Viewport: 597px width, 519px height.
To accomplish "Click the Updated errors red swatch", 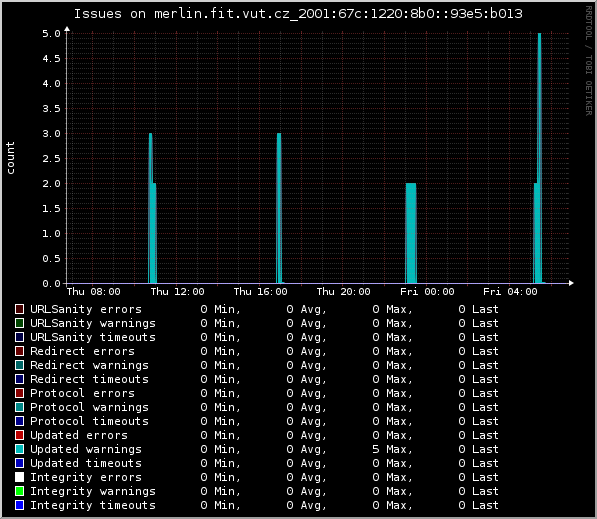I will click(x=19, y=435).
